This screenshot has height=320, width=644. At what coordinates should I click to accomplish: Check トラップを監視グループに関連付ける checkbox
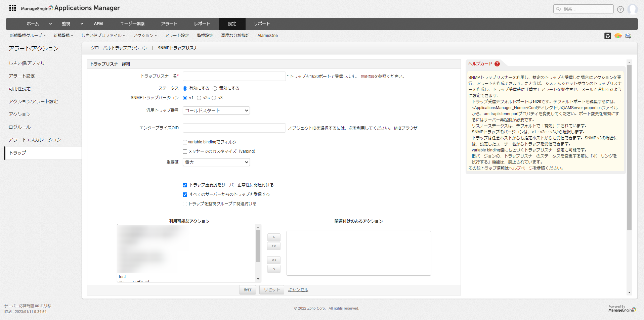(x=185, y=204)
